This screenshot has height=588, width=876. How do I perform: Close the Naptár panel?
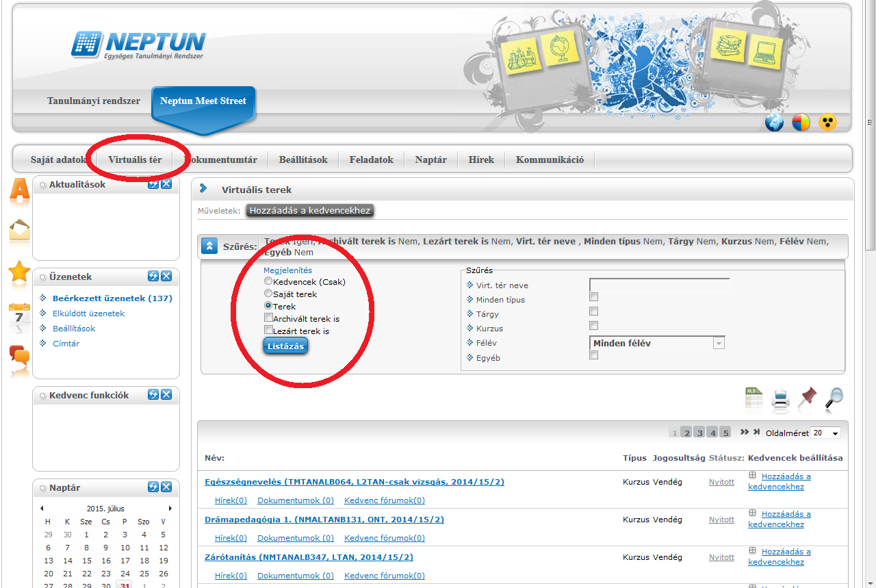click(x=166, y=487)
